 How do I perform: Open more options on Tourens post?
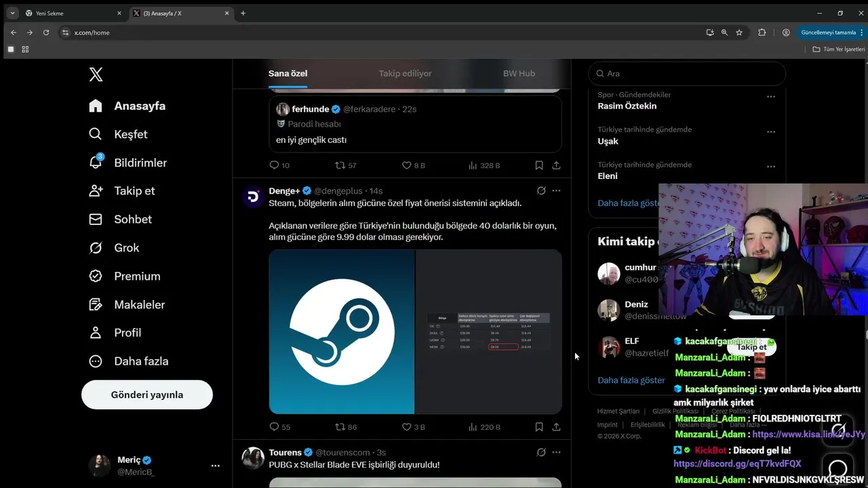556,452
